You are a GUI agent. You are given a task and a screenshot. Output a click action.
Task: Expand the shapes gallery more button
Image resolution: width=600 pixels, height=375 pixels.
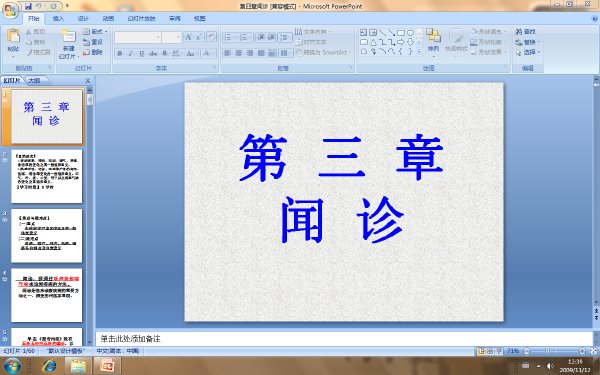click(x=419, y=51)
